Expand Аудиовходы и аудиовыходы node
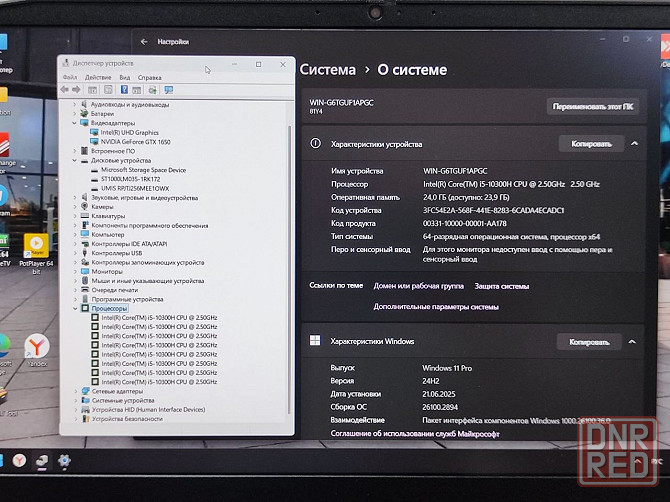670x502 pixels. [74, 104]
